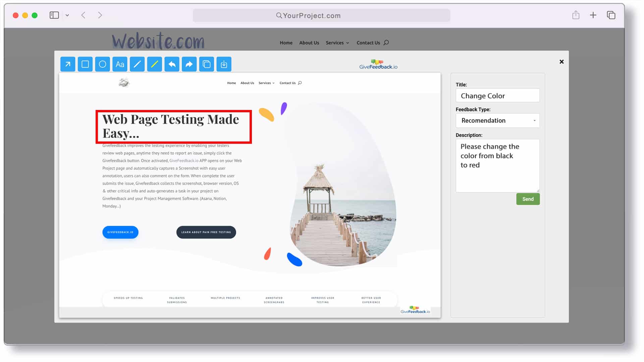
Task: Select the Aa text tool
Action: pyautogui.click(x=120, y=64)
